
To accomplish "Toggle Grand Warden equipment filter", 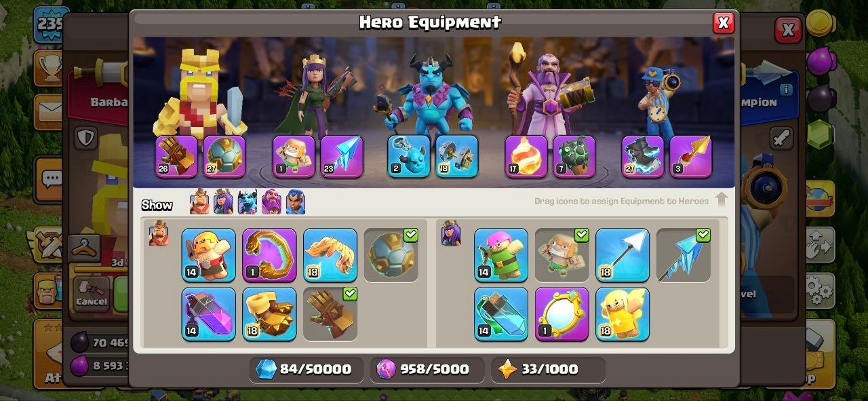I will point(271,202).
